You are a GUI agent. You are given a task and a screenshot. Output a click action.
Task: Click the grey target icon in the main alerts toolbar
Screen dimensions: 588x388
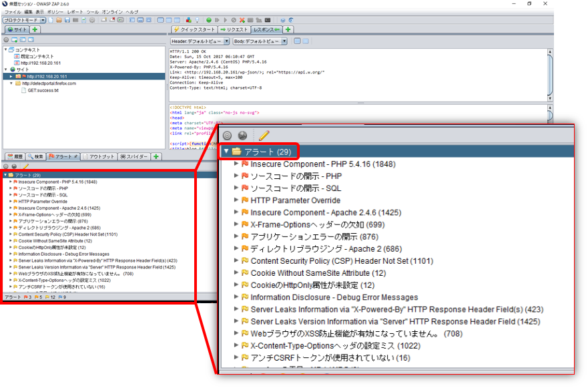(x=5, y=166)
